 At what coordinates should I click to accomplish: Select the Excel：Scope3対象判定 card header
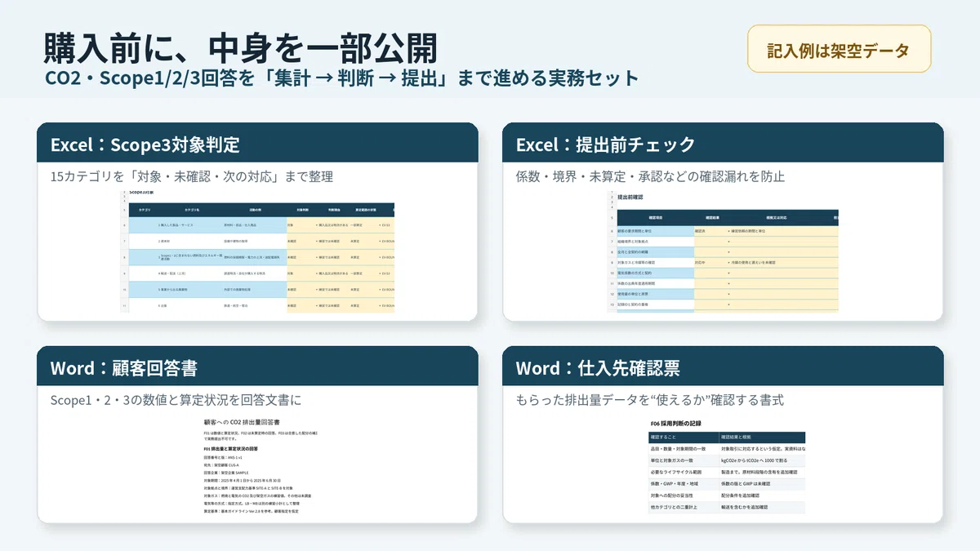pyautogui.click(x=258, y=144)
